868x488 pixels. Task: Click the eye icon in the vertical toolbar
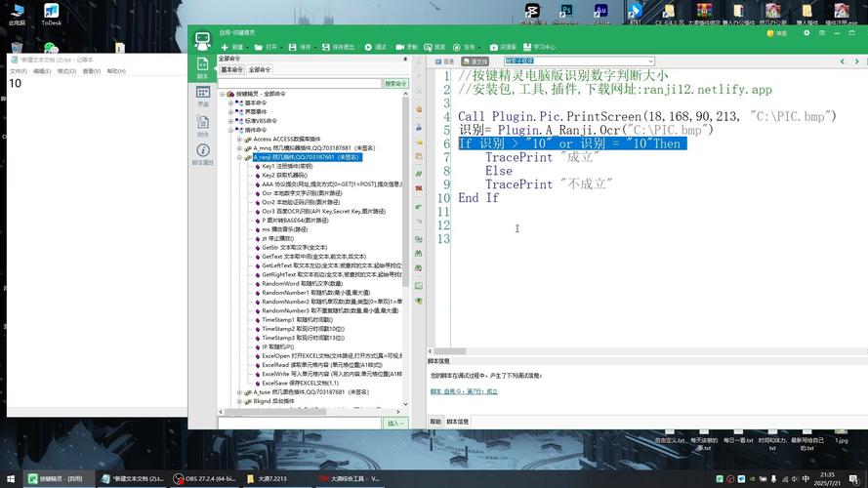click(x=419, y=301)
